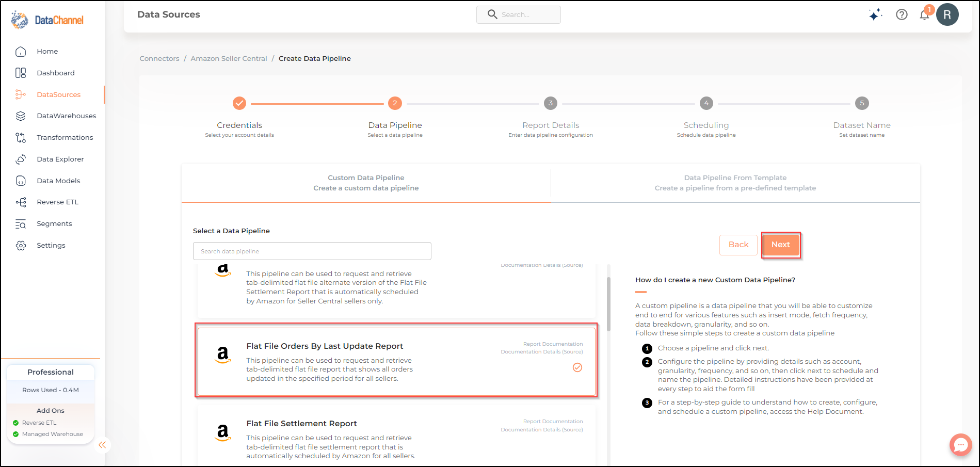This screenshot has height=467, width=980.
Task: Click the top Search field
Action: coord(519,14)
